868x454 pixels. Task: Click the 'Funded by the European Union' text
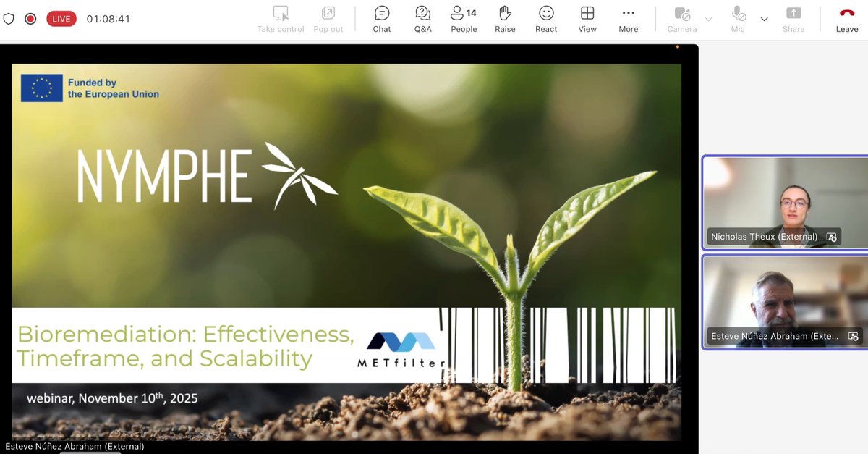pos(114,88)
